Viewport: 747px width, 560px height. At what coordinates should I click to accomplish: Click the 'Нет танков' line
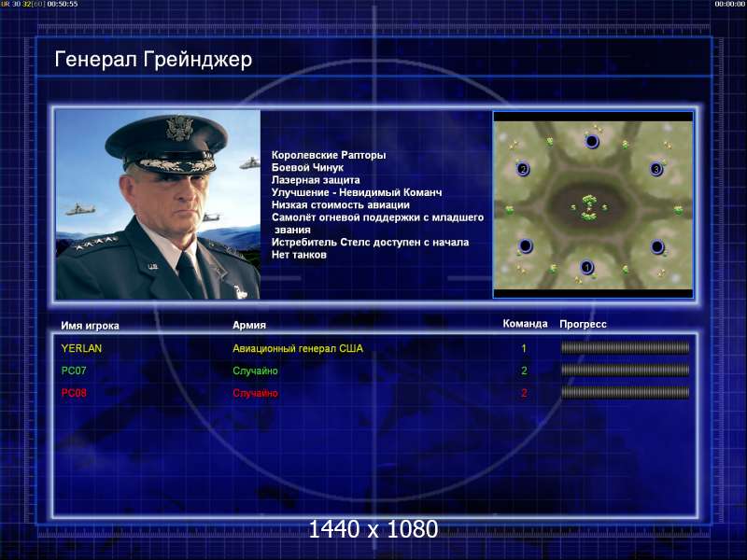(299, 254)
